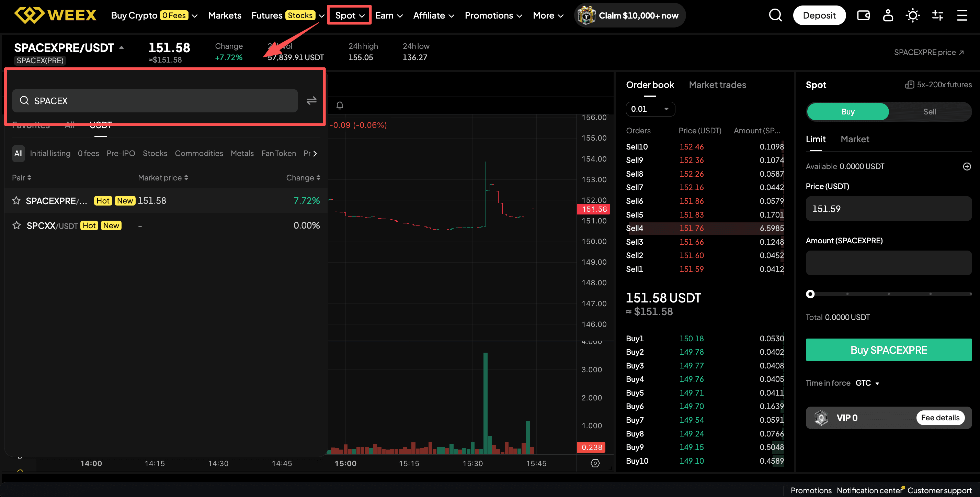Screen dimensions: 980x497
Task: Select the Buy toggle
Action: 847,112
